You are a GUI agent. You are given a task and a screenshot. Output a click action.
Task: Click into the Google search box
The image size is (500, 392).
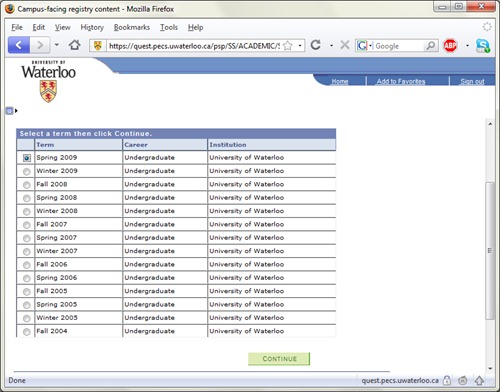(x=399, y=46)
